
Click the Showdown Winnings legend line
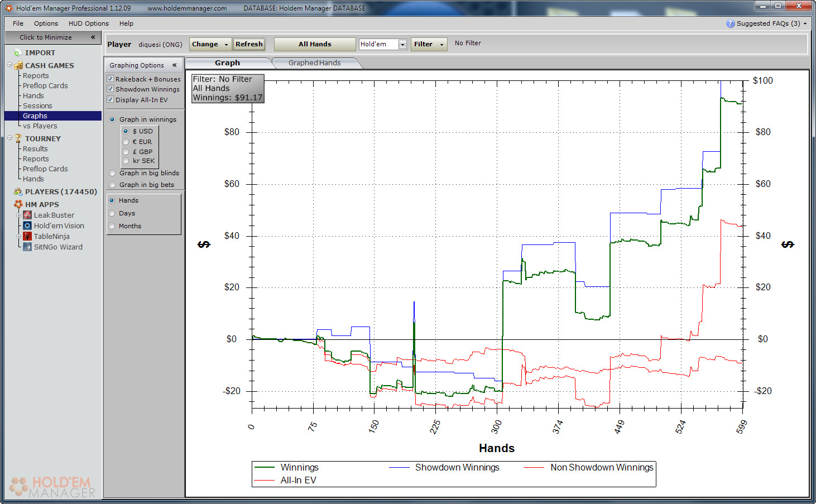[x=399, y=468]
